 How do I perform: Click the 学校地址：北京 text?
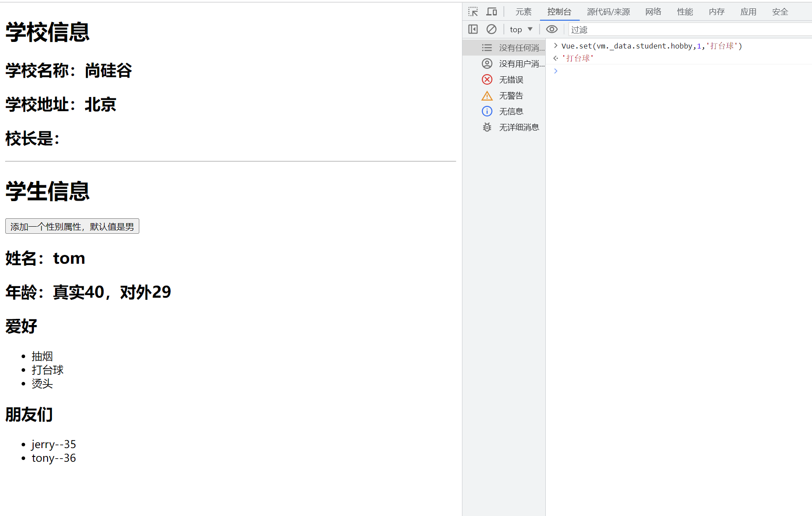point(61,105)
